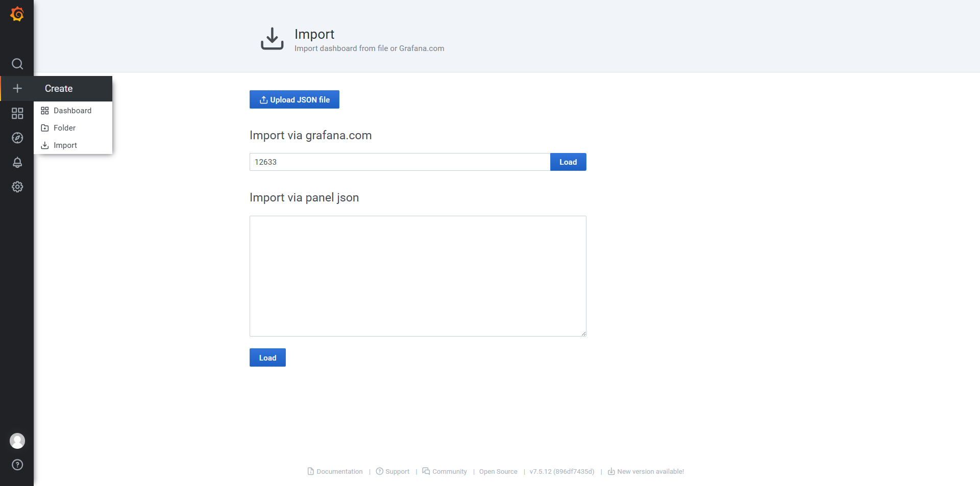Focus the grafana.com dashboard ID input field
The image size is (980, 486).
pyautogui.click(x=400, y=162)
